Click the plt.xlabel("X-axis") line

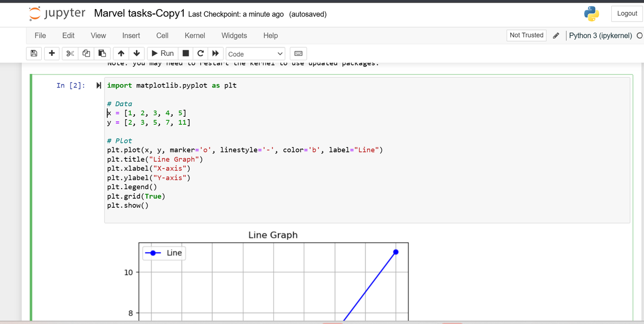pos(149,169)
